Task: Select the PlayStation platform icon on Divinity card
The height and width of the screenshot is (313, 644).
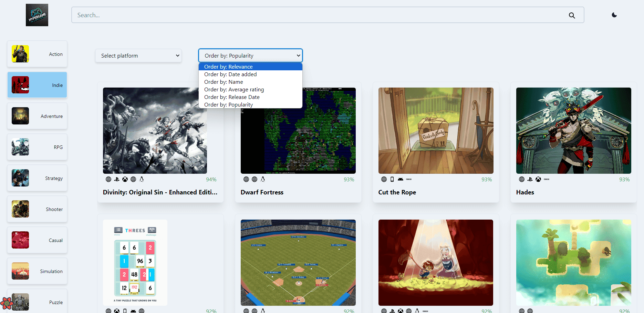Action: [116, 179]
